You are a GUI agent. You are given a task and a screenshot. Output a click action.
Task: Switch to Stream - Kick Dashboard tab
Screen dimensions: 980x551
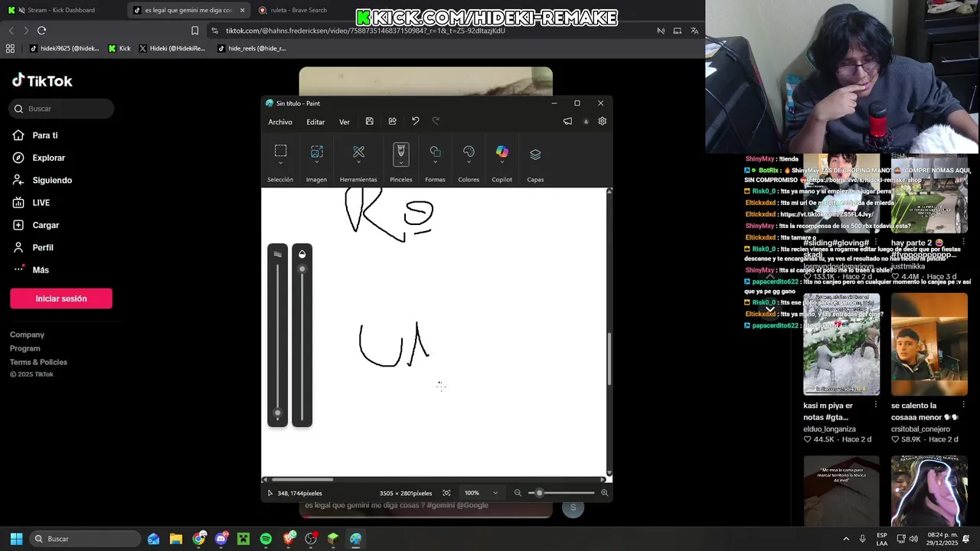click(x=61, y=10)
